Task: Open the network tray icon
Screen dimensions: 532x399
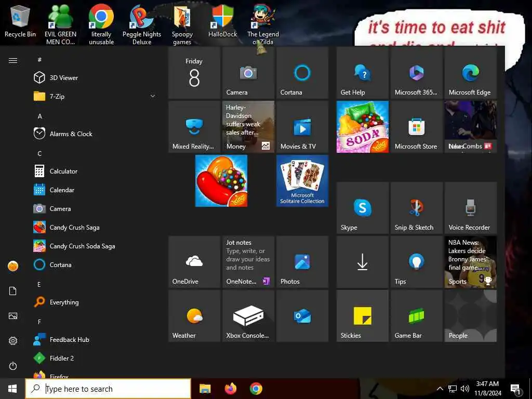Action: (x=453, y=389)
